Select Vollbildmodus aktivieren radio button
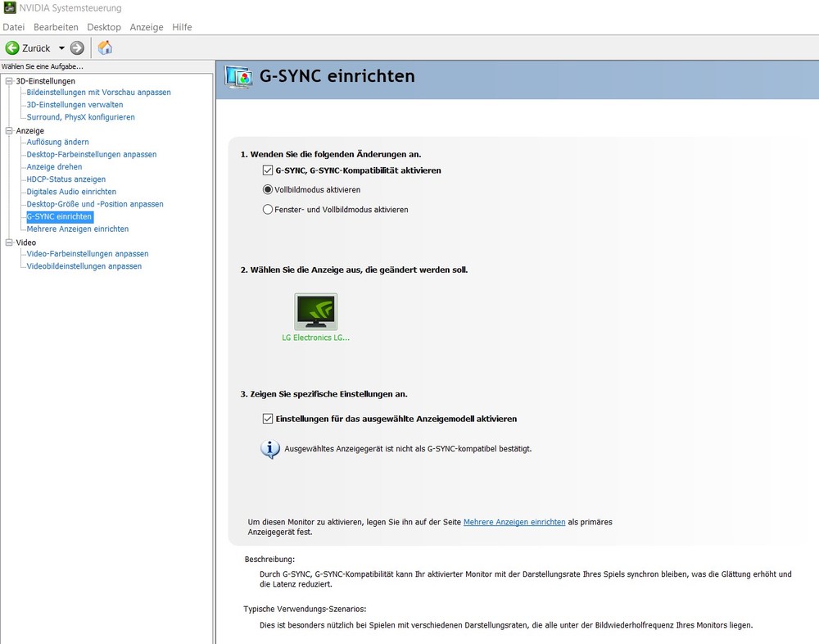This screenshot has width=819, height=644. point(268,190)
